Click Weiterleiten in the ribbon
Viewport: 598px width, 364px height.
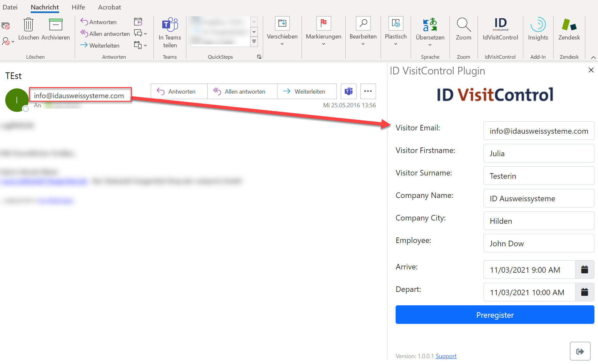pyautogui.click(x=100, y=45)
